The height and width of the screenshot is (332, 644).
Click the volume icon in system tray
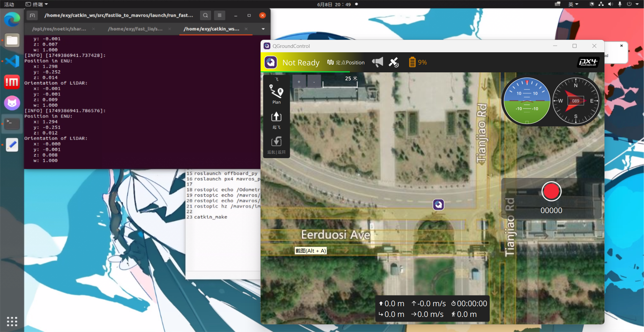click(x=610, y=4)
